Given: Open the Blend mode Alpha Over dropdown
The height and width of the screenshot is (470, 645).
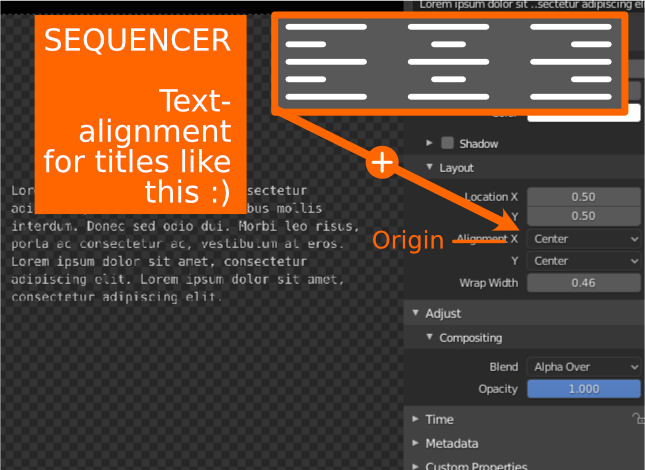Looking at the screenshot, I should point(584,367).
